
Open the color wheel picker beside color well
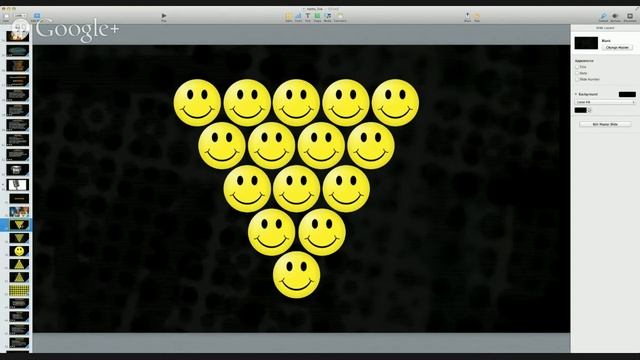click(x=589, y=110)
